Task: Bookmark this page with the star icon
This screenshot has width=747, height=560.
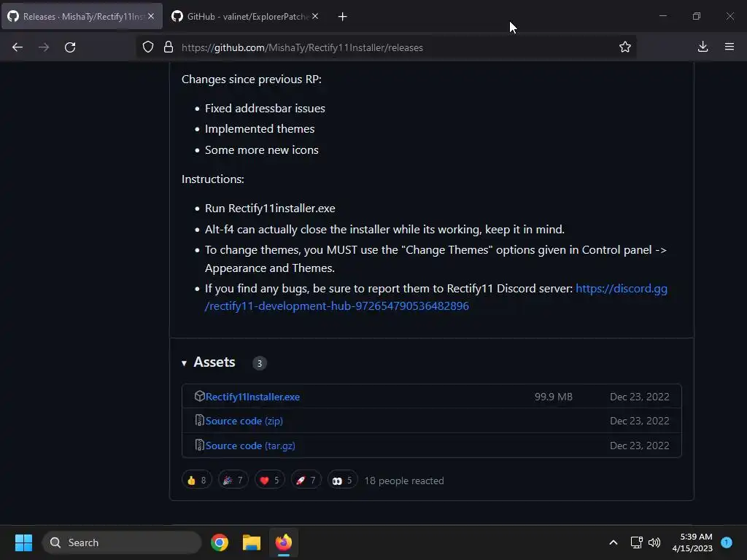Action: [x=625, y=47]
